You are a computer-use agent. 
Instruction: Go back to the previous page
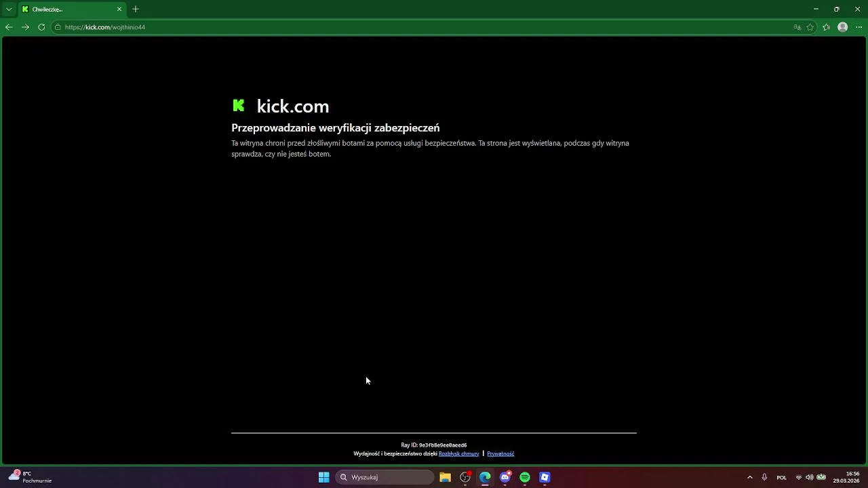[9, 27]
